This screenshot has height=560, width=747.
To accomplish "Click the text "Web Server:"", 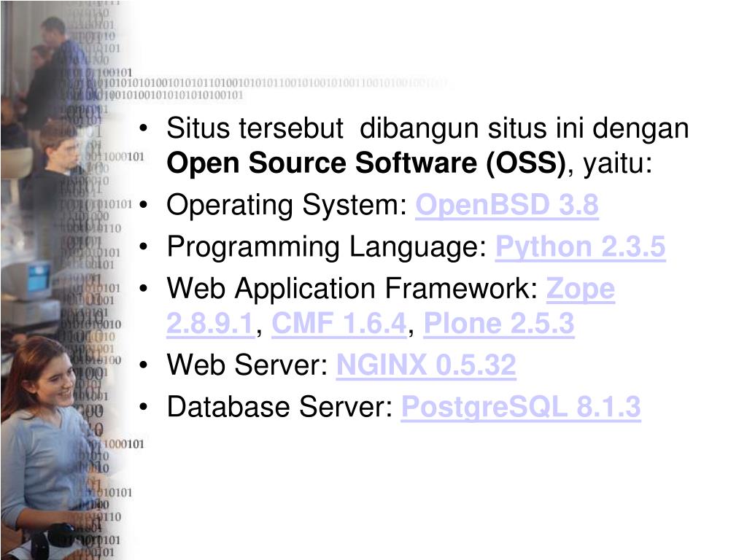I will (247, 365).
